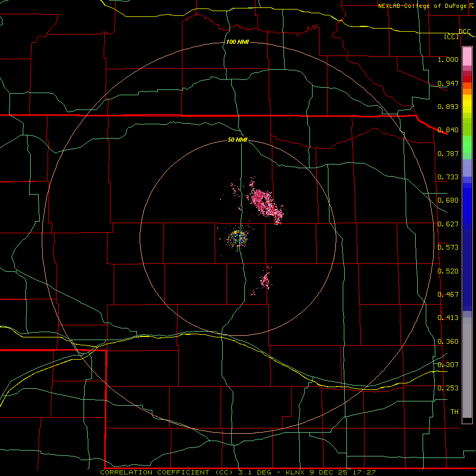The width and height of the screenshot is (476, 476).
Task: Click the 17:27 timestamp
Action: click(x=364, y=472)
